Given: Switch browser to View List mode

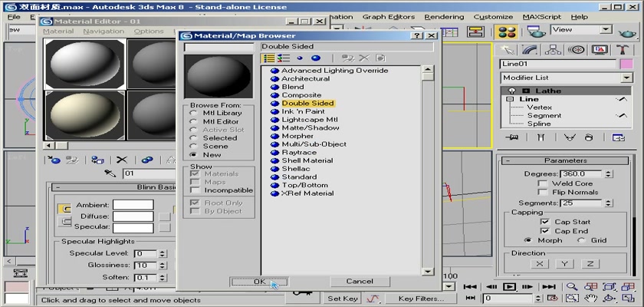Looking at the screenshot, I should [x=268, y=58].
